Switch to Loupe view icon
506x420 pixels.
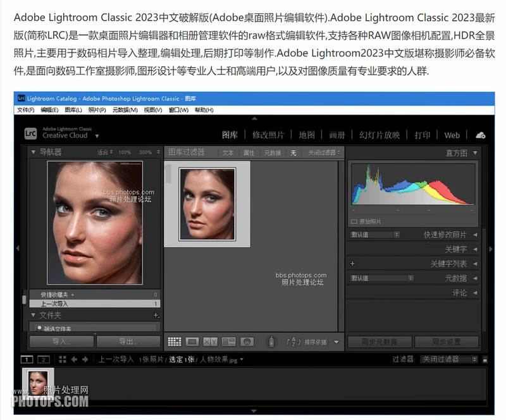(x=192, y=342)
